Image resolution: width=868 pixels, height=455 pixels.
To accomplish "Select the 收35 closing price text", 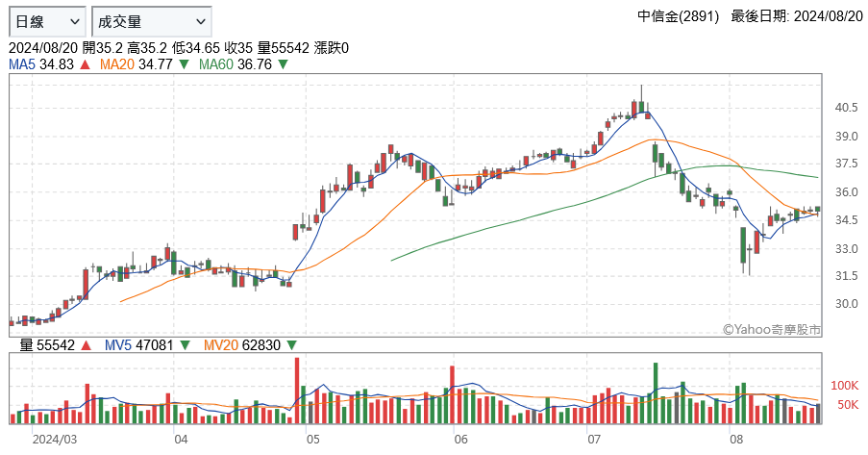I will click(238, 48).
